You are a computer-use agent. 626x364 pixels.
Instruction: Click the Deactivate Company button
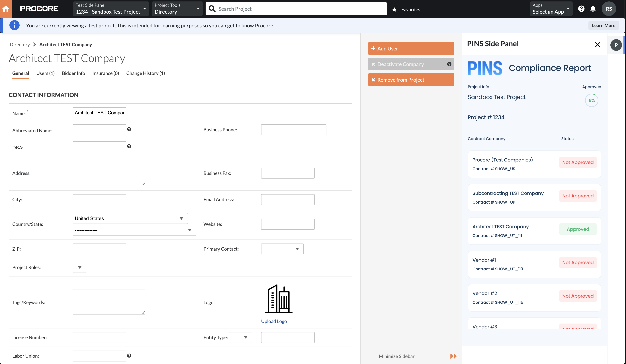(x=411, y=64)
